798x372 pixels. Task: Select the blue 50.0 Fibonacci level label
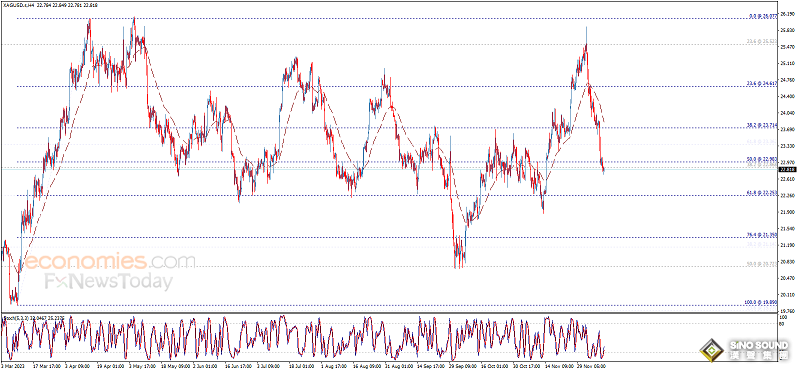click(762, 159)
